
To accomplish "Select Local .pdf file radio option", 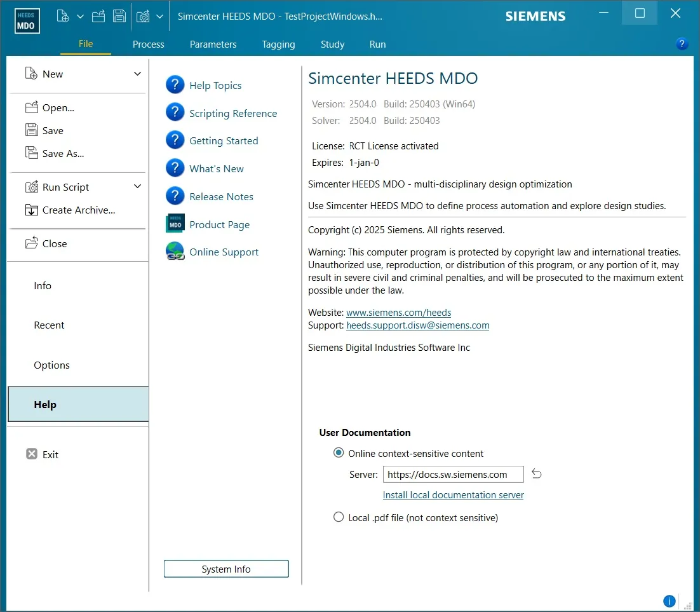I will click(x=339, y=517).
